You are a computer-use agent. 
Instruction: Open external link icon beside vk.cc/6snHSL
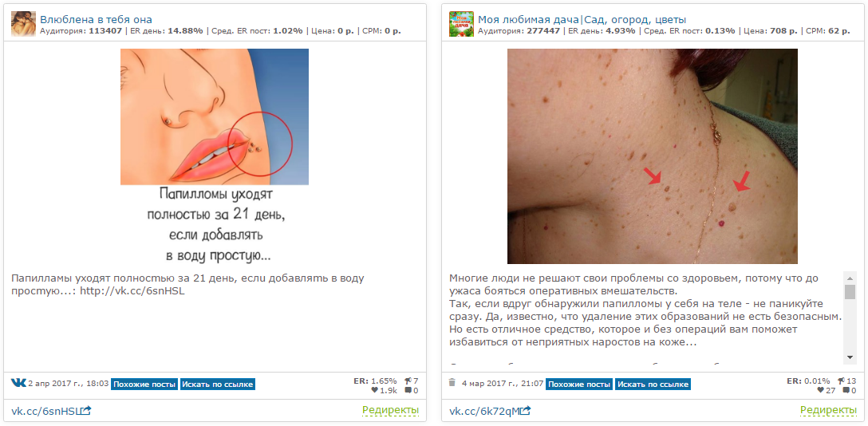pos(86,411)
